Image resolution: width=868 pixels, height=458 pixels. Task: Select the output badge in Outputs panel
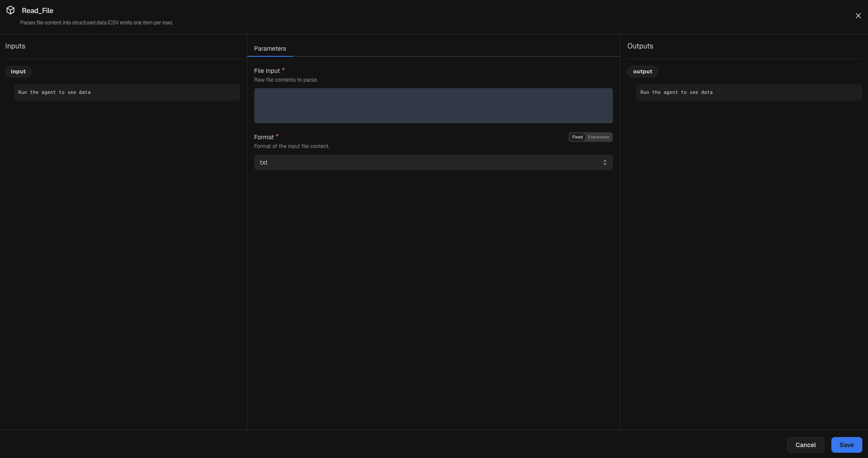coord(642,71)
